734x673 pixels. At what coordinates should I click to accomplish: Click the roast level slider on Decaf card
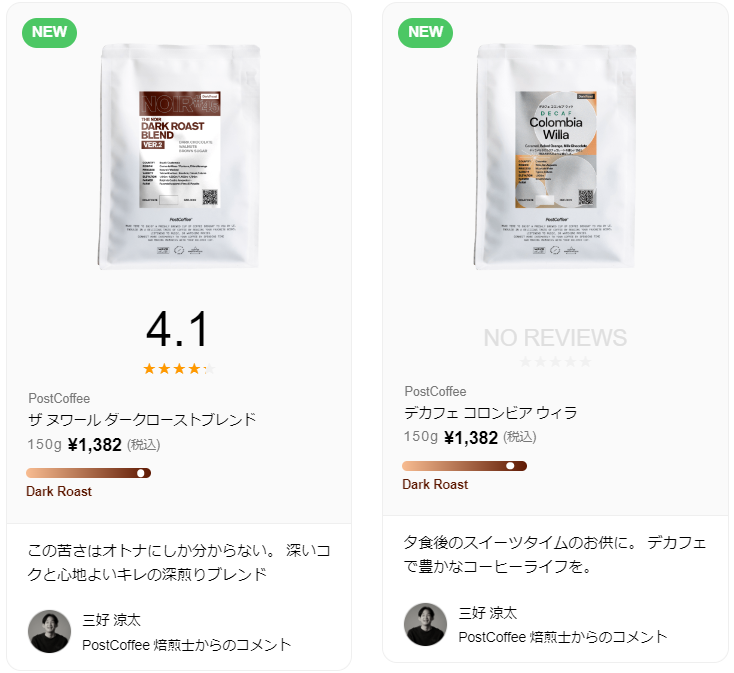point(464,466)
